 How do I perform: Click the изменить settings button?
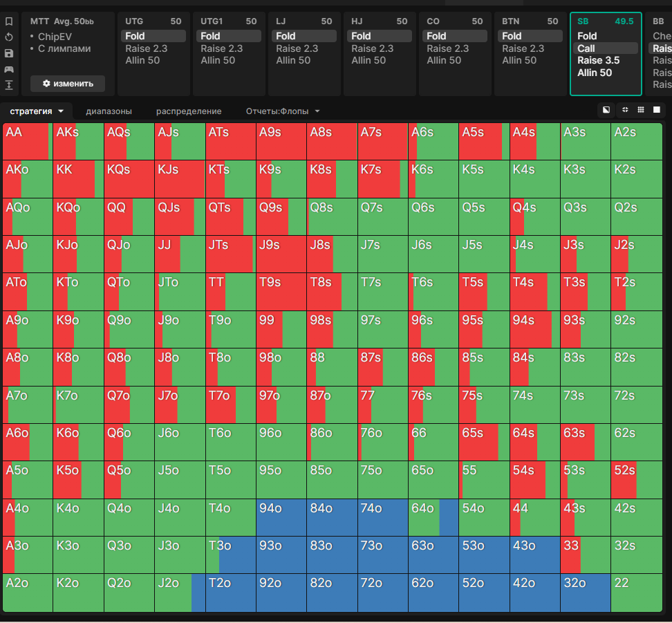tap(68, 84)
